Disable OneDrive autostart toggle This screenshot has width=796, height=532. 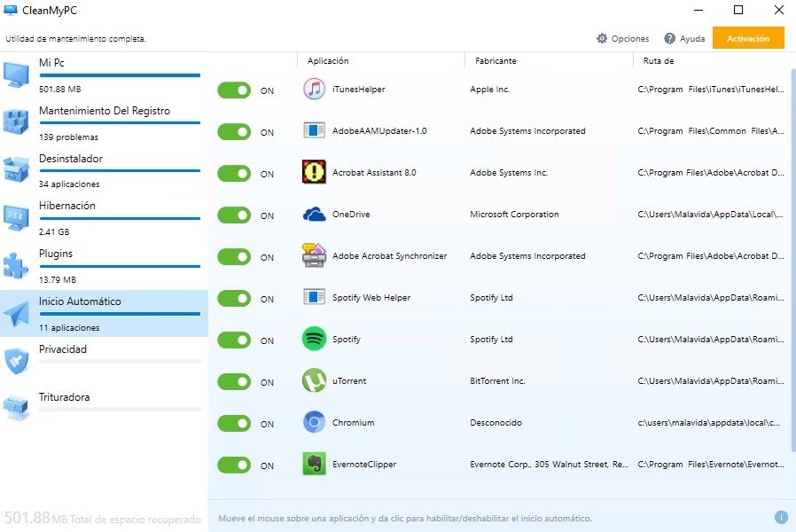(x=234, y=215)
